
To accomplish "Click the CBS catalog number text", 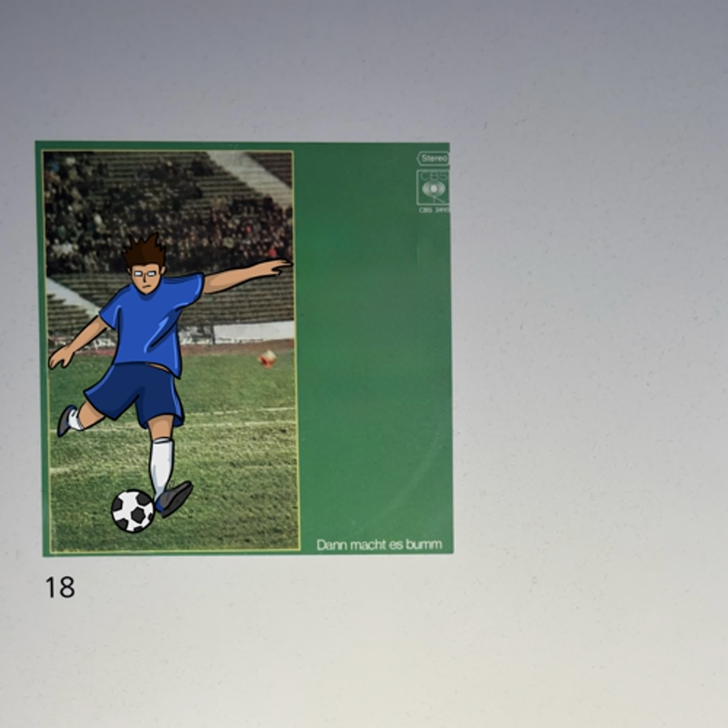I will pos(434,210).
